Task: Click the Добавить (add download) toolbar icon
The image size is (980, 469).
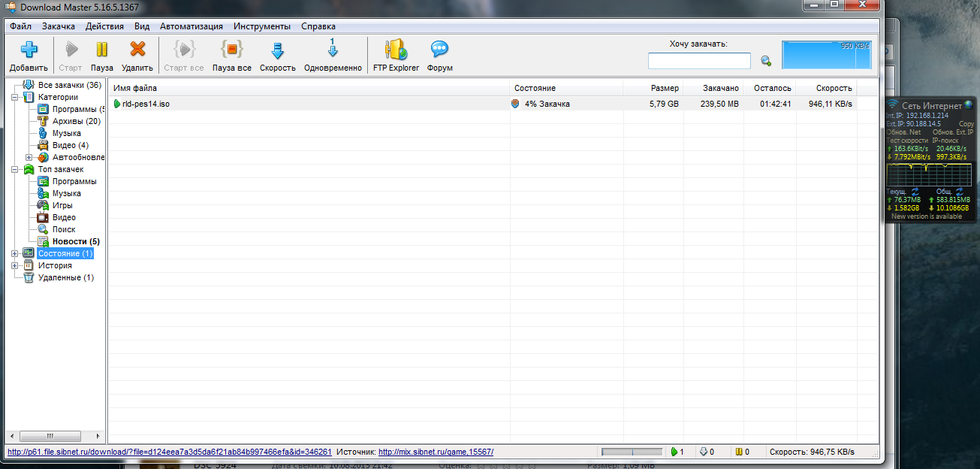Action: pos(29,50)
